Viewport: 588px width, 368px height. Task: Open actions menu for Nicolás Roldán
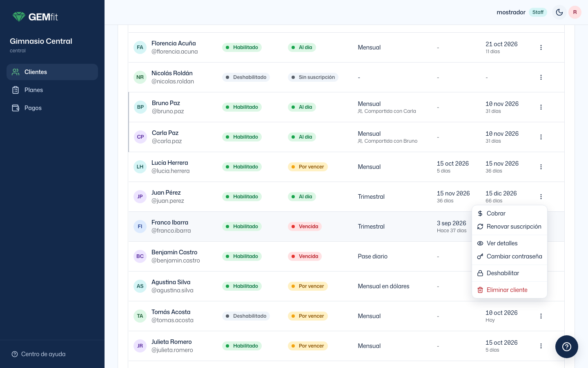[541, 77]
